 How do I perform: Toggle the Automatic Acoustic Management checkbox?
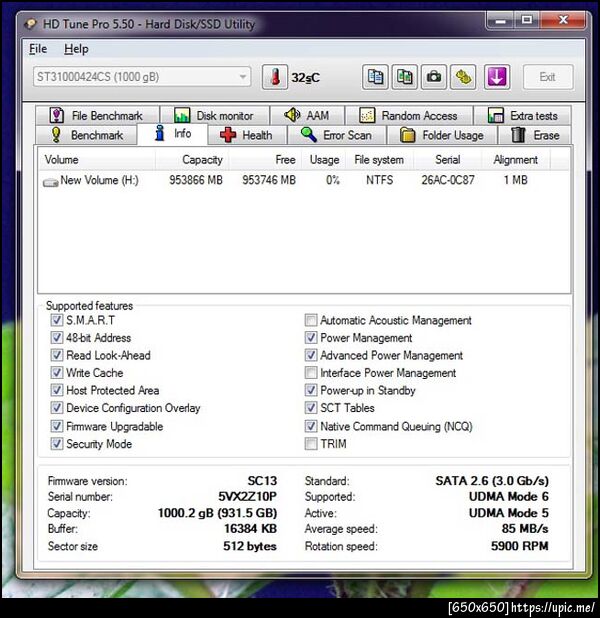point(311,320)
